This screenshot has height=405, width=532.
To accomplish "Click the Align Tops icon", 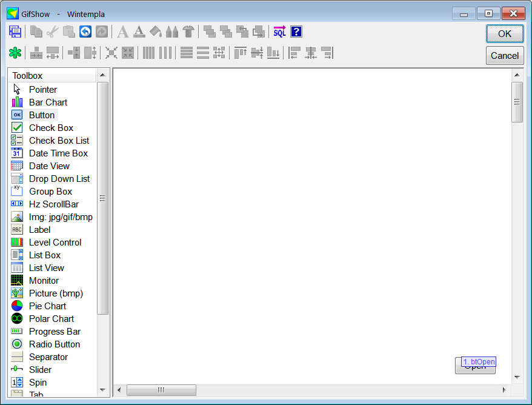I will [x=240, y=53].
